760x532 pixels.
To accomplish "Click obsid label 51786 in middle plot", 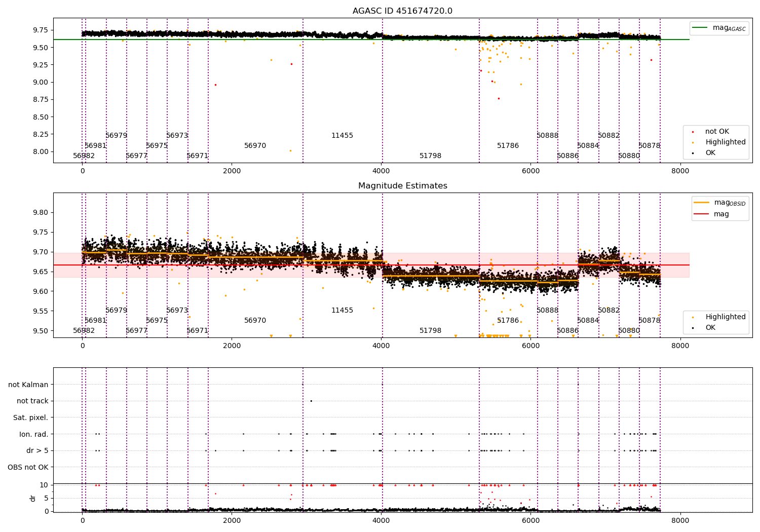I will pos(508,321).
